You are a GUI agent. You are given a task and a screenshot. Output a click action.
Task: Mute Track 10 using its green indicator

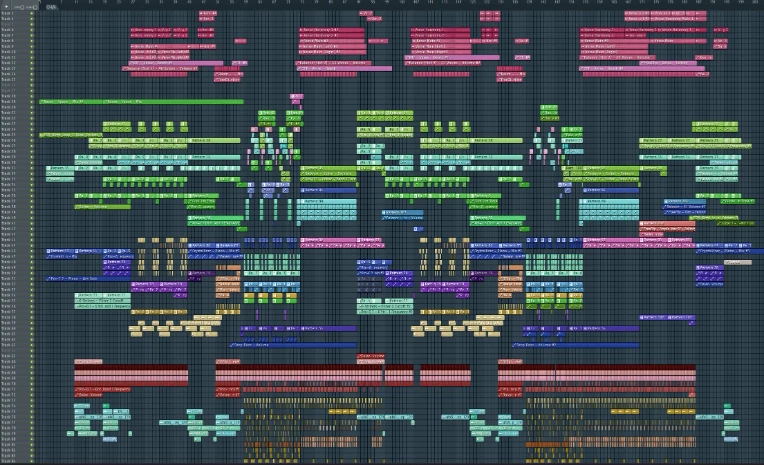(x=32, y=52)
